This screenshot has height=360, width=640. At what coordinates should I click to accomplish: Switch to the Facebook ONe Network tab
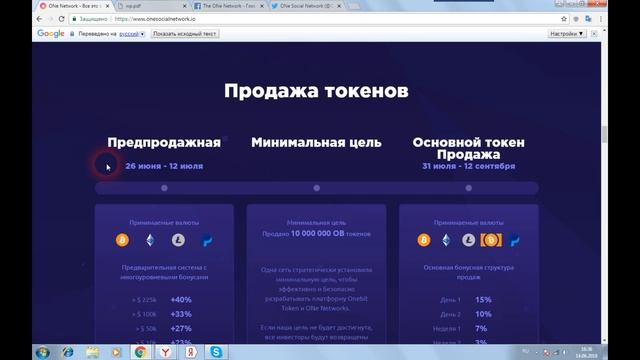click(x=229, y=6)
